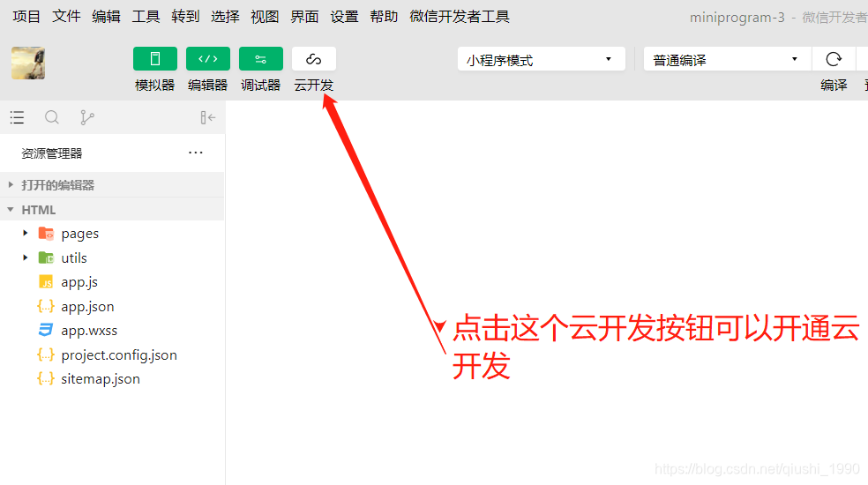Expand the 打开的编辑器 section
Image resolution: width=868 pixels, height=485 pixels.
coord(112,185)
